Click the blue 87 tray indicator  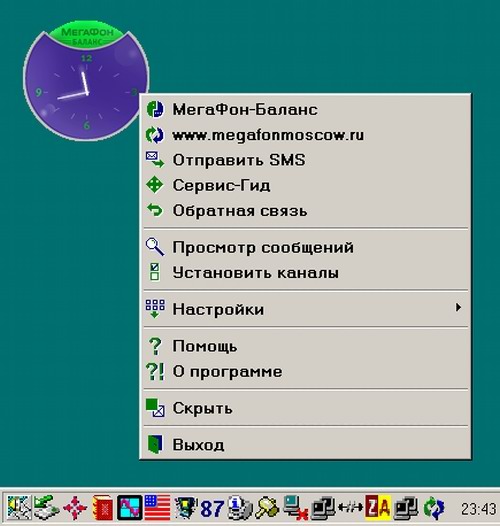click(x=212, y=509)
